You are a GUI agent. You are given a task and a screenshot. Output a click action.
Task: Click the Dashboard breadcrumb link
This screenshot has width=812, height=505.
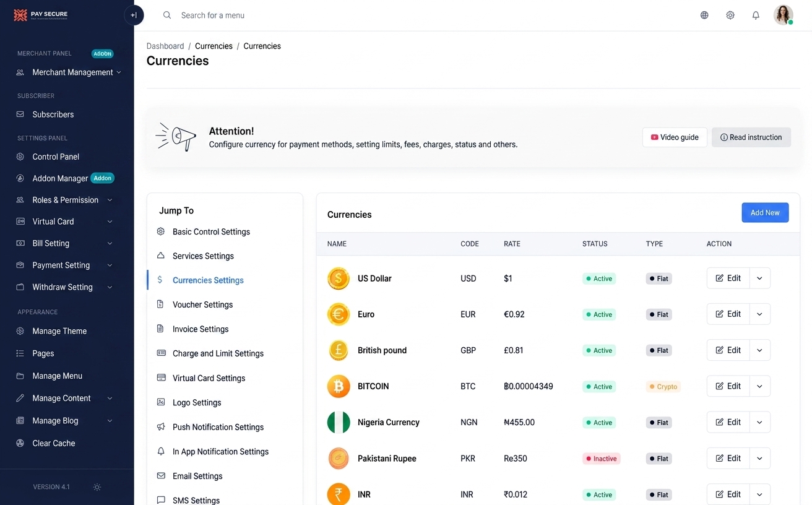point(165,46)
